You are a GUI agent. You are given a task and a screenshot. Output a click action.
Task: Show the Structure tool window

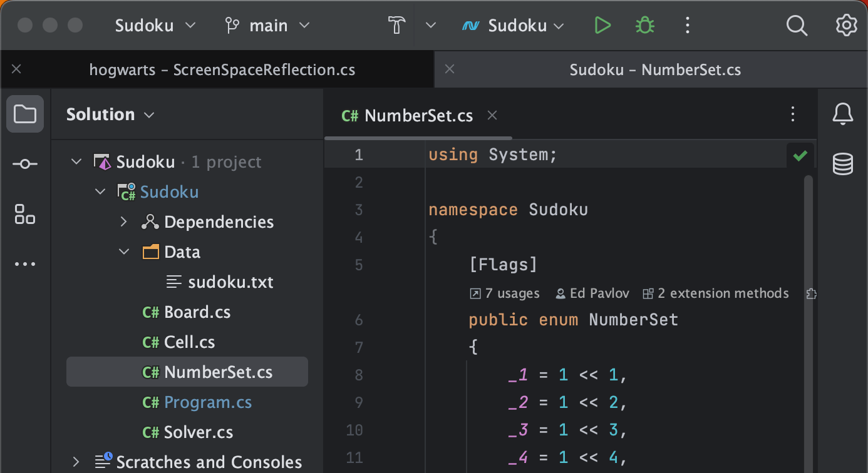pos(25,214)
